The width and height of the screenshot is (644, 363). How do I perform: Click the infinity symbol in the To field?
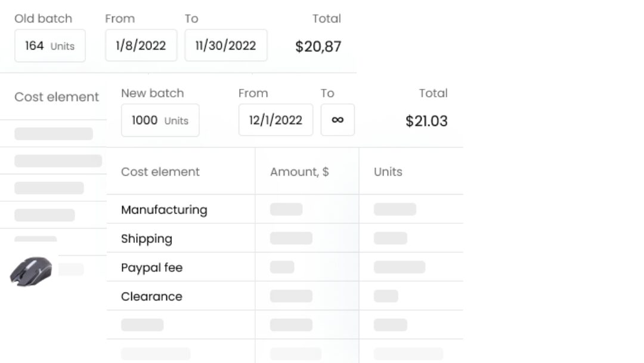click(x=338, y=119)
